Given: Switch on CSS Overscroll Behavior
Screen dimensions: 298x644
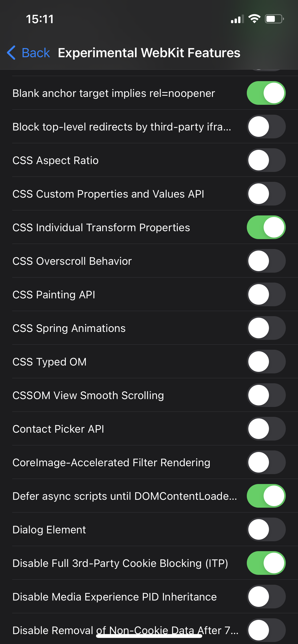Looking at the screenshot, I should click(x=266, y=261).
